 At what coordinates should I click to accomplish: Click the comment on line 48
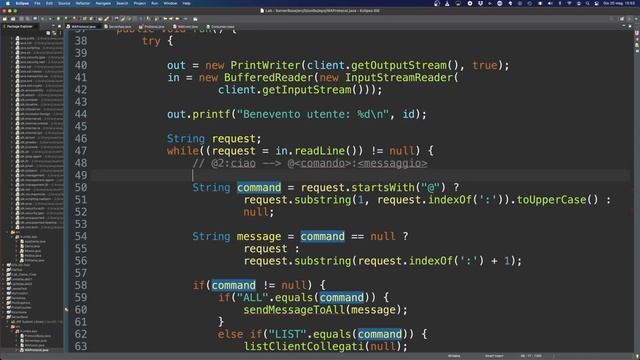(x=310, y=163)
